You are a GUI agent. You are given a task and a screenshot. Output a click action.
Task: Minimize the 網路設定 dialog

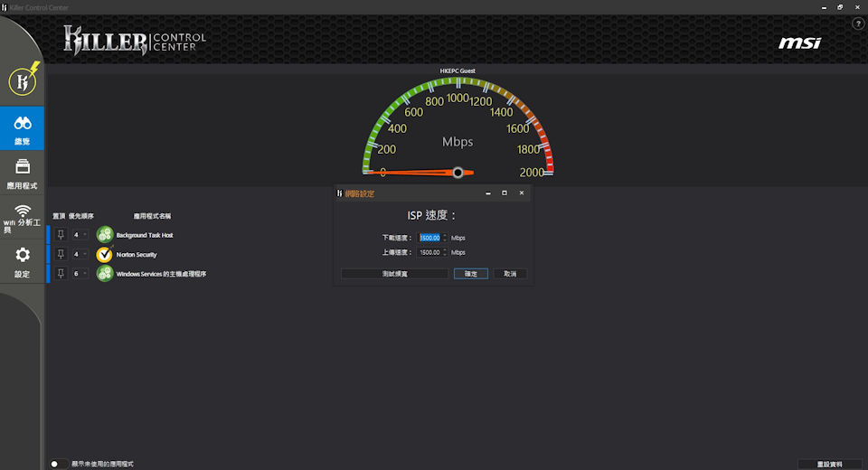click(x=487, y=193)
